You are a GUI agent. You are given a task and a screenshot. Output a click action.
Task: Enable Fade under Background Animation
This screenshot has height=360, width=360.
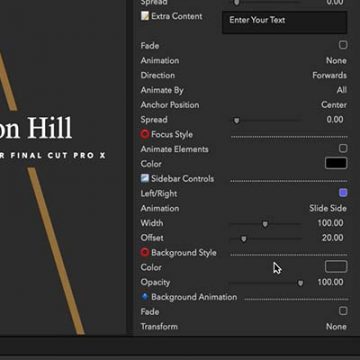343,311
